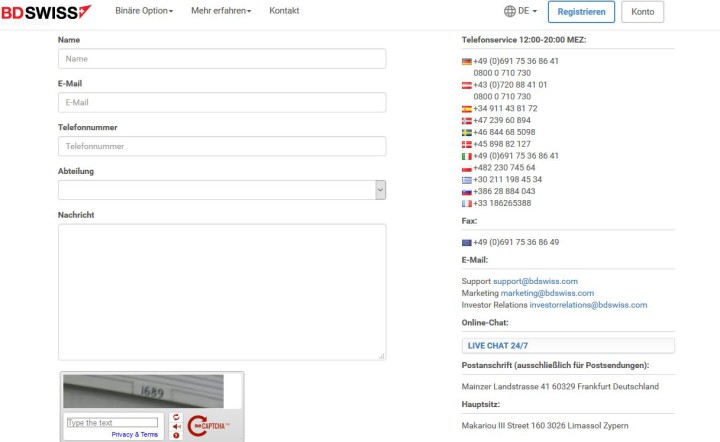The height and width of the screenshot is (442, 720).
Task: Focus the Name input field
Action: pyautogui.click(x=222, y=59)
